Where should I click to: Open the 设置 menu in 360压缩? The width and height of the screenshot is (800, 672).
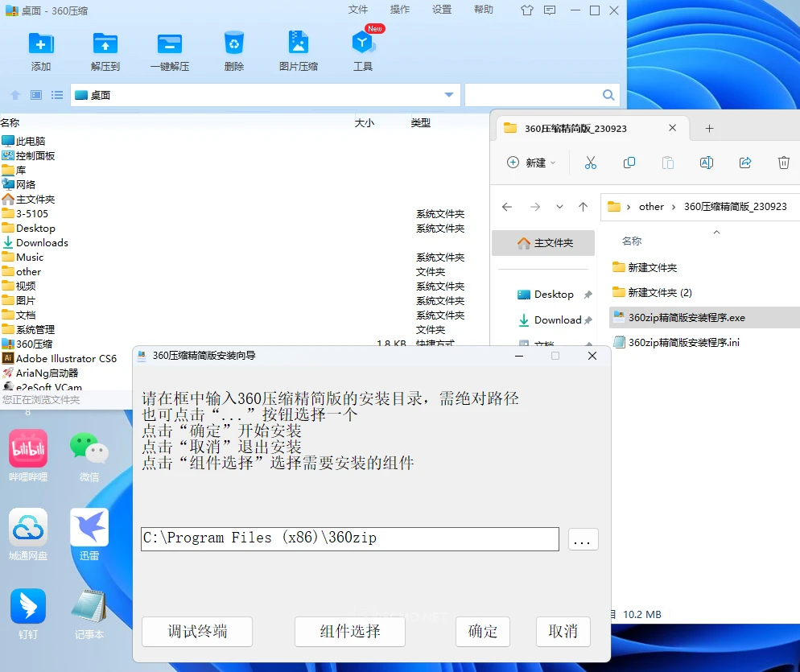pyautogui.click(x=442, y=10)
